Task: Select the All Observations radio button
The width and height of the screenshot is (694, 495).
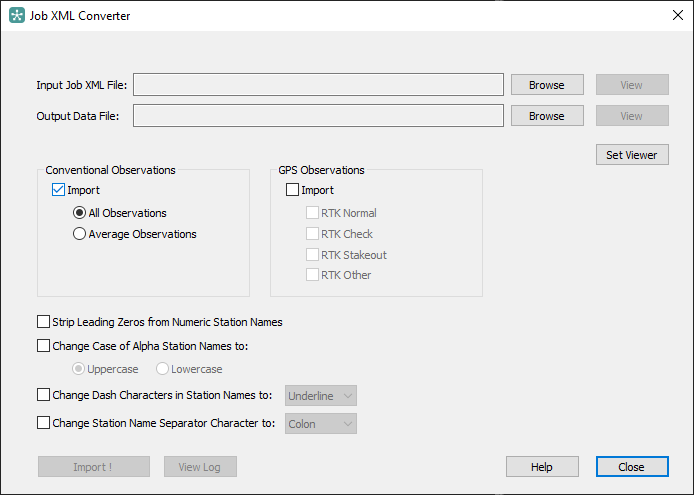Action: [x=79, y=213]
